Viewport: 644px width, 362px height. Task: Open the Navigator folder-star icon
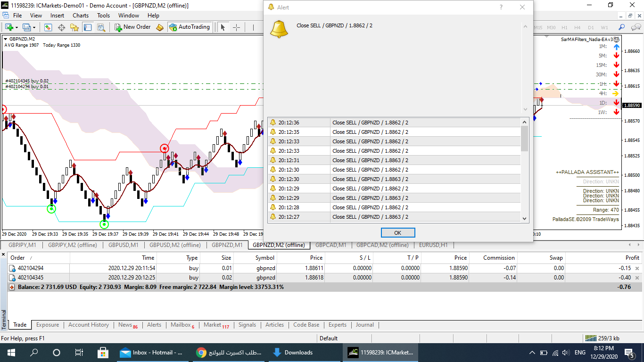tap(74, 27)
